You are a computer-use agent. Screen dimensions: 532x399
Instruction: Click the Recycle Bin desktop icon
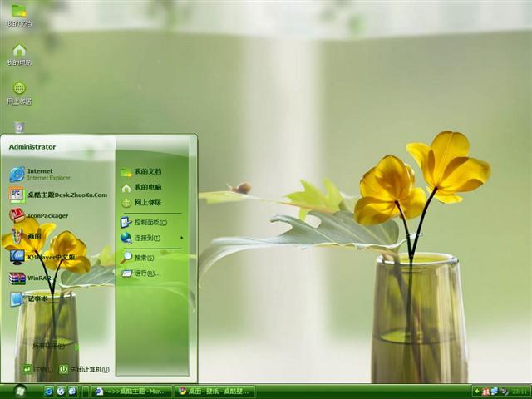19,127
